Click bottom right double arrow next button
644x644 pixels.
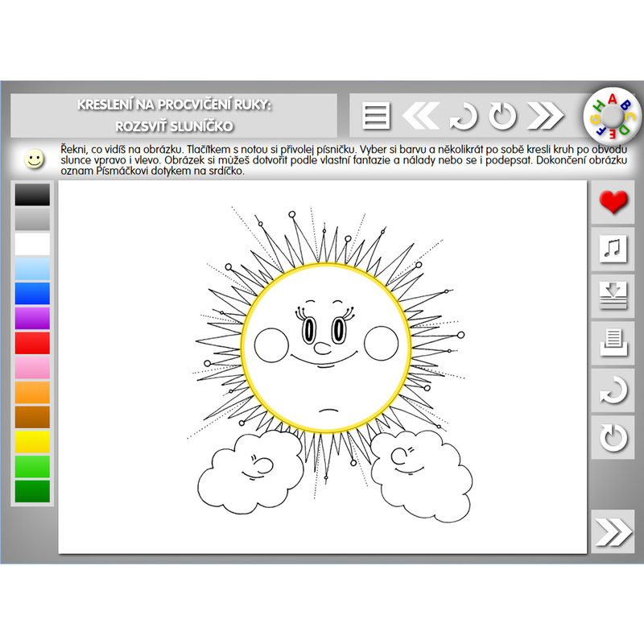pos(613,531)
